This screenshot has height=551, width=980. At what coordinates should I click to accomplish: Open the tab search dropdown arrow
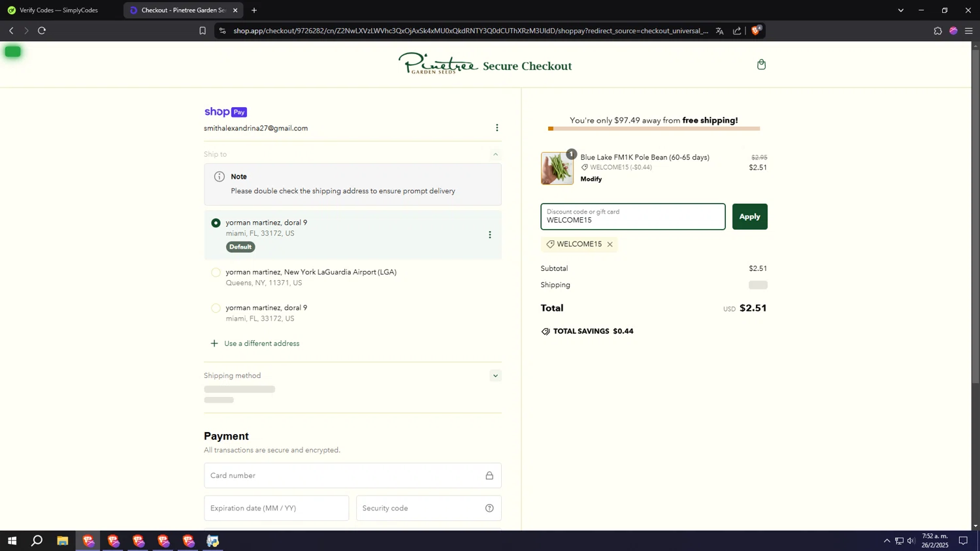pyautogui.click(x=900, y=10)
